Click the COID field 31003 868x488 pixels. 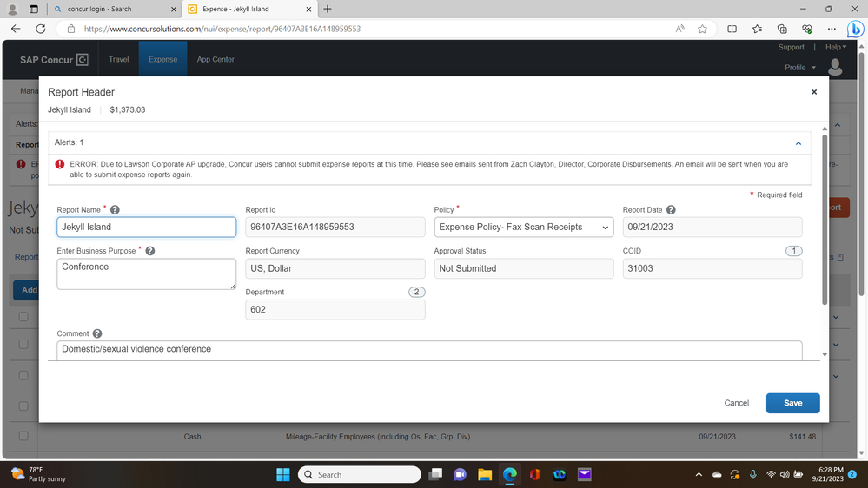pyautogui.click(x=712, y=268)
